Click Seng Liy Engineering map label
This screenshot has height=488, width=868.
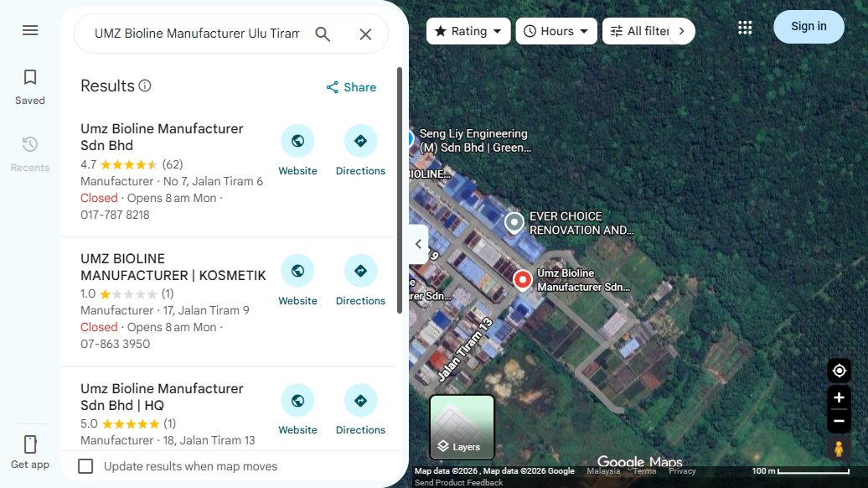pos(475,141)
